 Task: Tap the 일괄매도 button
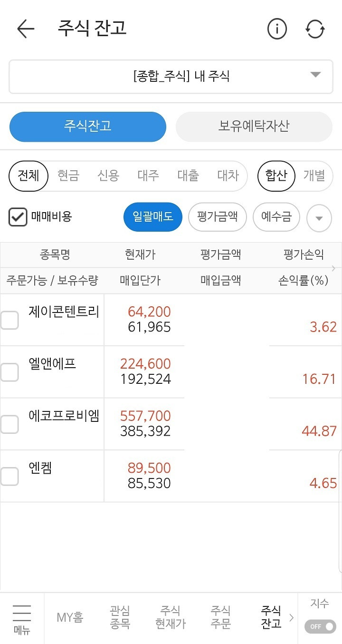(153, 217)
